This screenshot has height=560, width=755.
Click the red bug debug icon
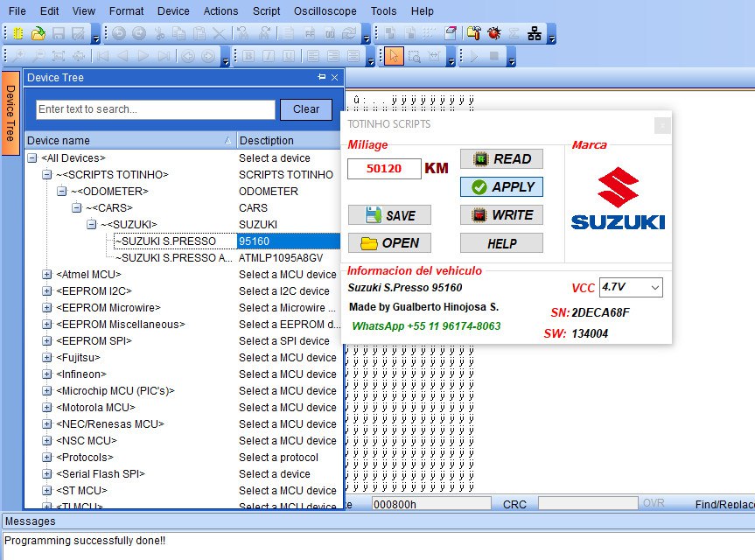click(494, 34)
